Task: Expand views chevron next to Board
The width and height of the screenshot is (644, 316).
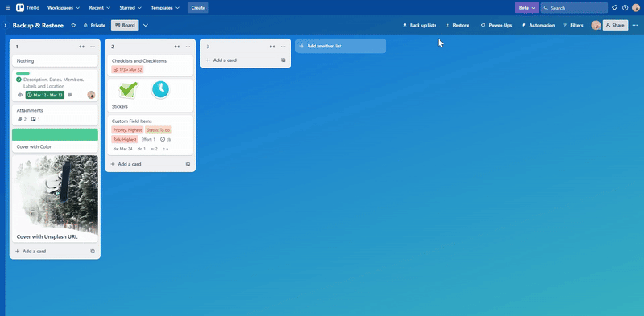Action: 146,26
